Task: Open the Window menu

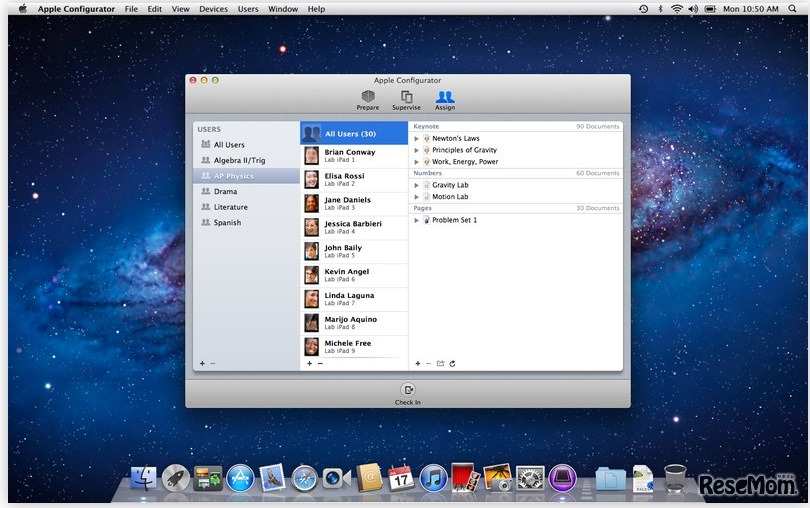Action: pos(283,9)
